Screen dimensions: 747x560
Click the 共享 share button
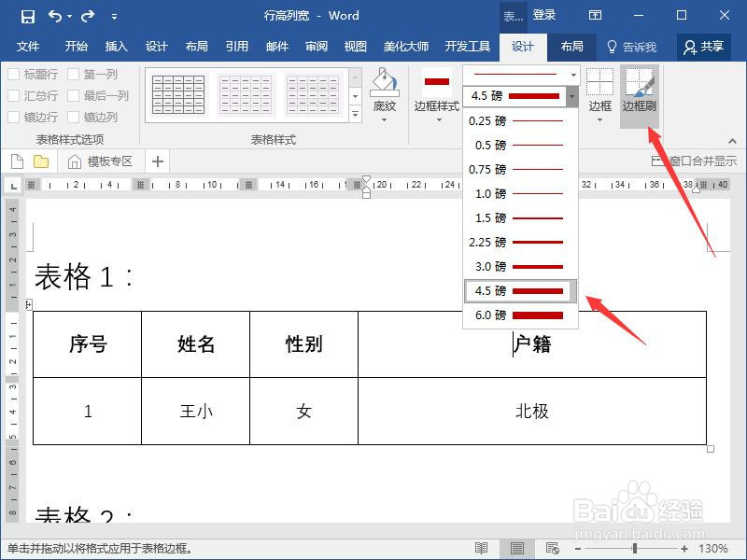coord(704,47)
